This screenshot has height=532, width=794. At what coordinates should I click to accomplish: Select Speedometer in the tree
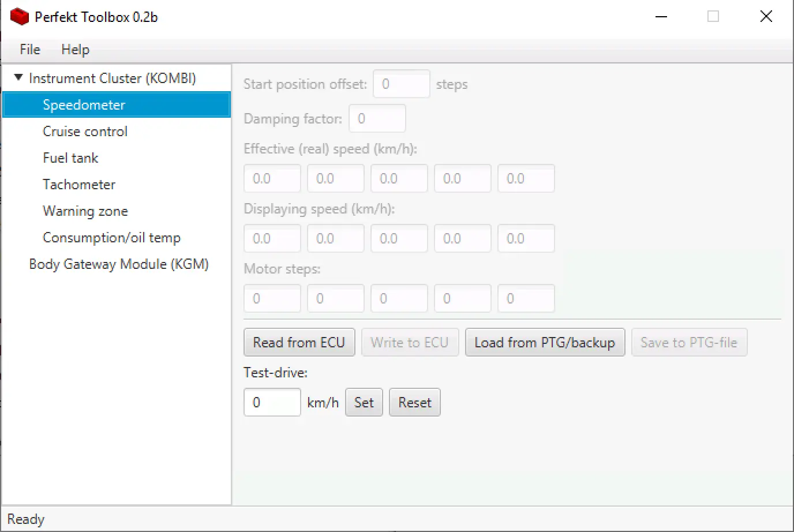pos(84,105)
